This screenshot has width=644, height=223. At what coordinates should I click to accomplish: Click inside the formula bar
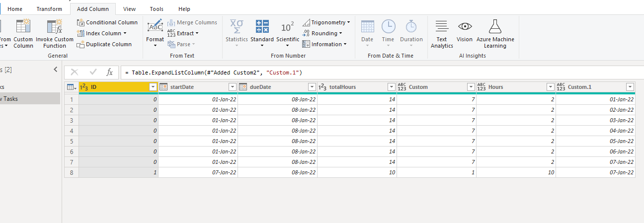382,73
